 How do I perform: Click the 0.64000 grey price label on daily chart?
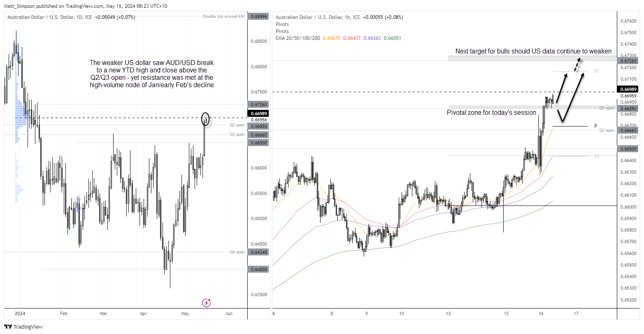click(x=258, y=269)
